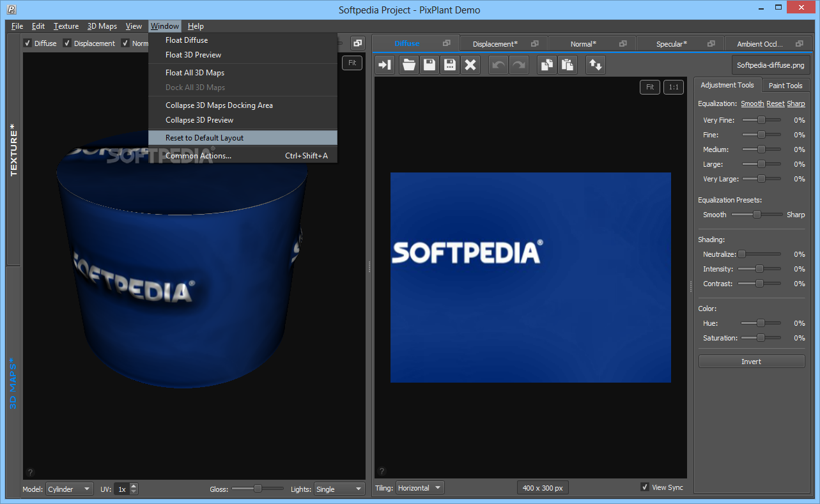
Task: Save the diffuse map with floppy icon
Action: coord(429,65)
